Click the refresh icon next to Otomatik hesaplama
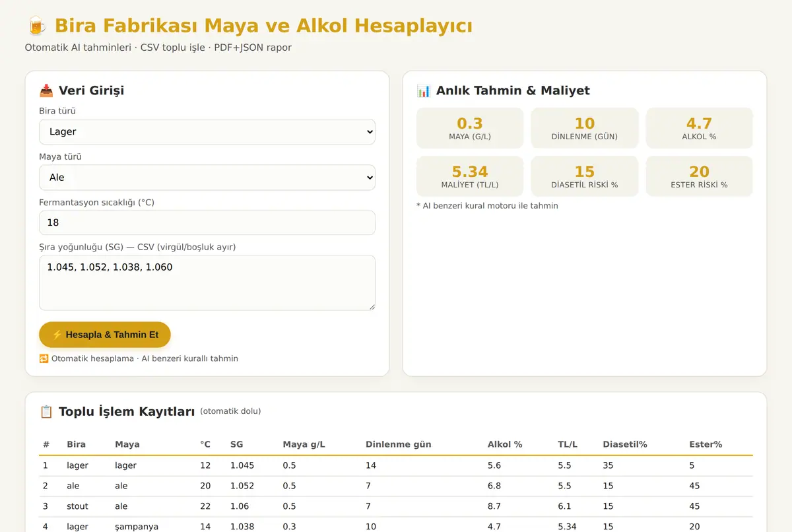This screenshot has height=532, width=792. 44,358
